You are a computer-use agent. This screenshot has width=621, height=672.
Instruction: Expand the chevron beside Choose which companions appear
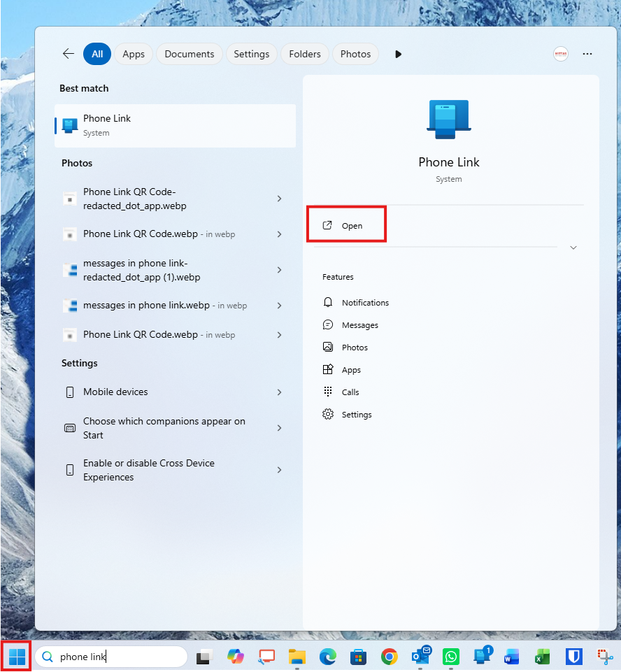[280, 428]
